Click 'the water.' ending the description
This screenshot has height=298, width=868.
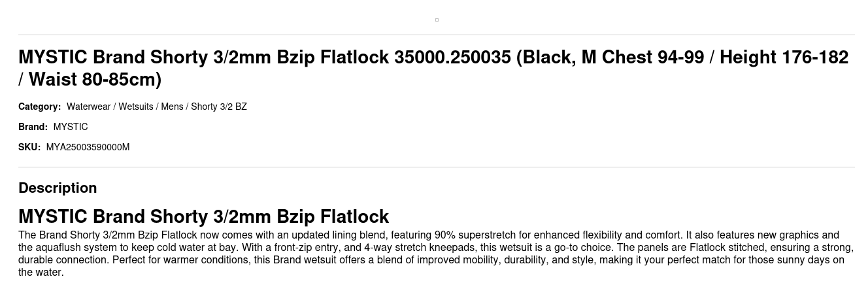[x=41, y=273]
